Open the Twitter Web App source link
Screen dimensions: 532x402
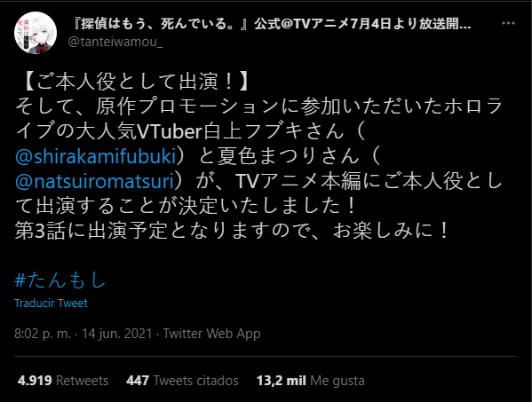click(211, 334)
